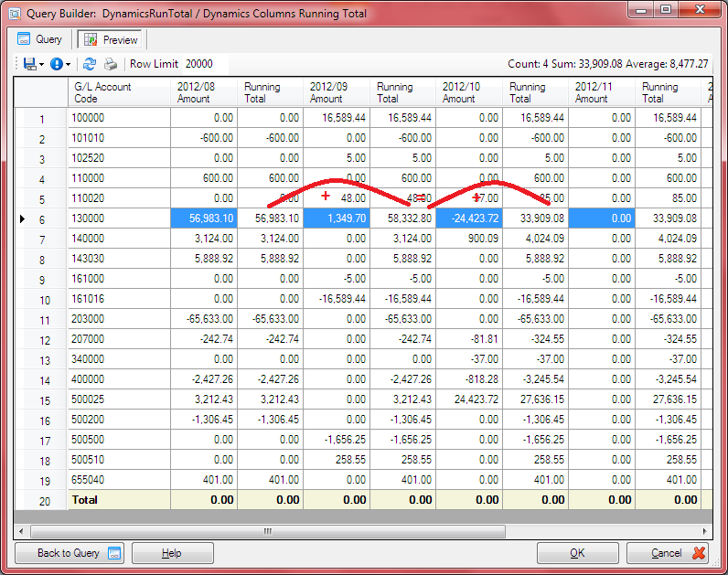Click the 900.09 amount cell
This screenshot has height=575, width=728.
[x=469, y=239]
